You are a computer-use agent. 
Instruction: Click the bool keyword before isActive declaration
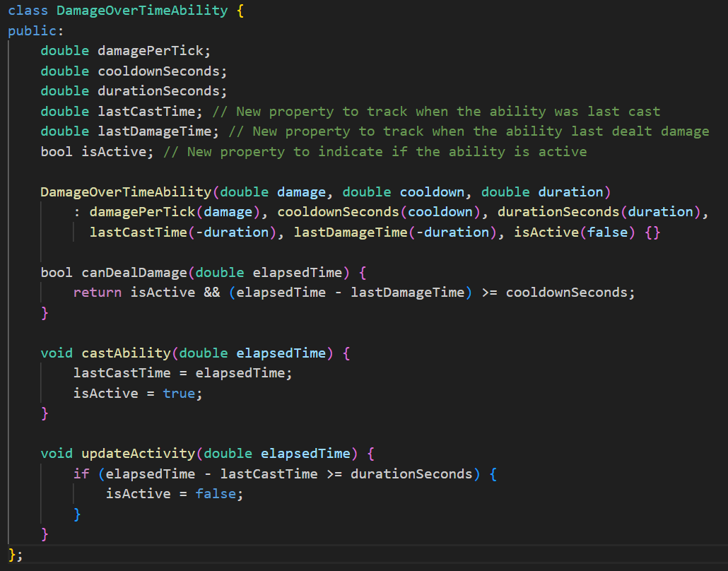pos(57,151)
